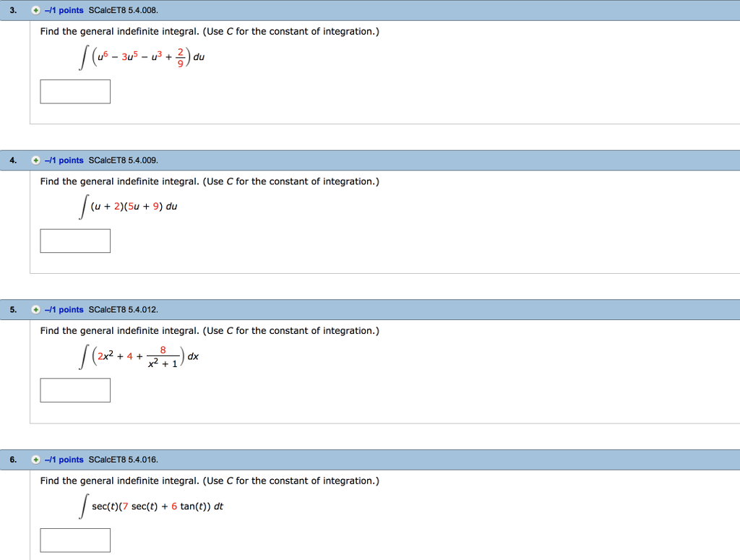Open question 6 with the green plus icon
The image size is (740, 560).
35,460
